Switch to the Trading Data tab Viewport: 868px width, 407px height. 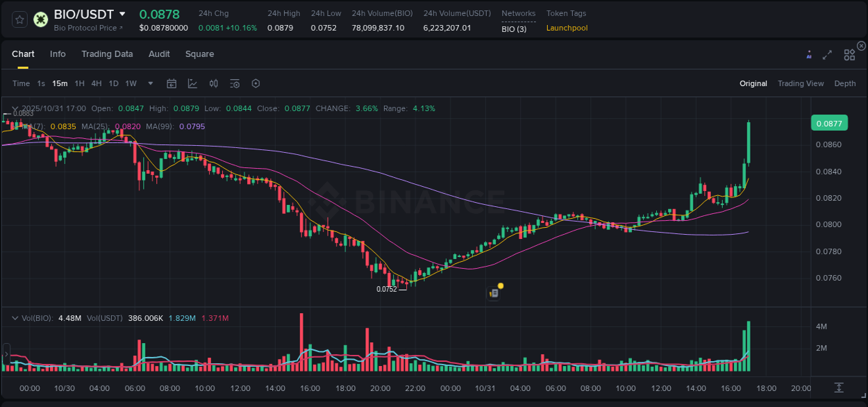107,54
